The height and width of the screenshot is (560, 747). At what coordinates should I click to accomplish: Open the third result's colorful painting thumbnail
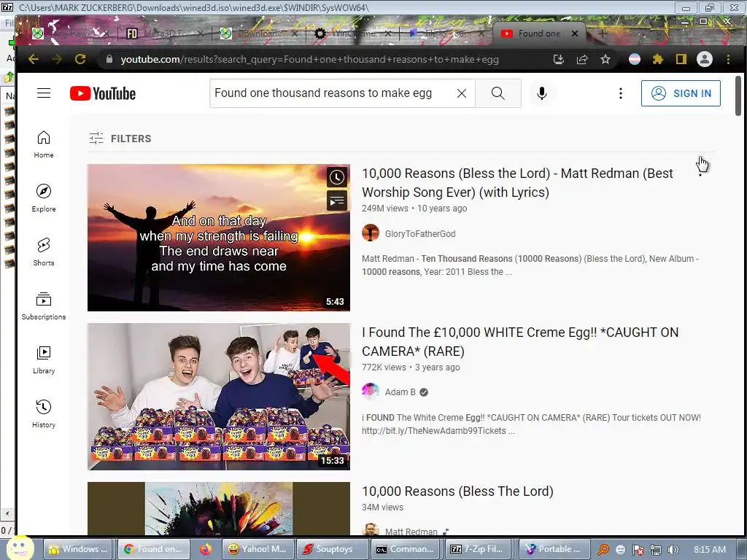click(x=219, y=508)
